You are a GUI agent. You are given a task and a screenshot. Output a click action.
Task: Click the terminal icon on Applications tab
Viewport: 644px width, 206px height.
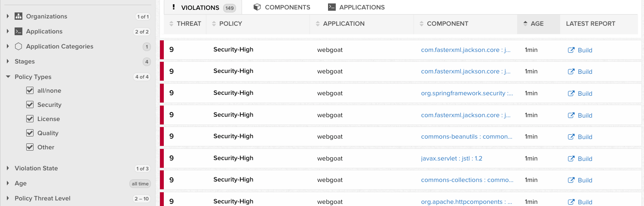[331, 7]
